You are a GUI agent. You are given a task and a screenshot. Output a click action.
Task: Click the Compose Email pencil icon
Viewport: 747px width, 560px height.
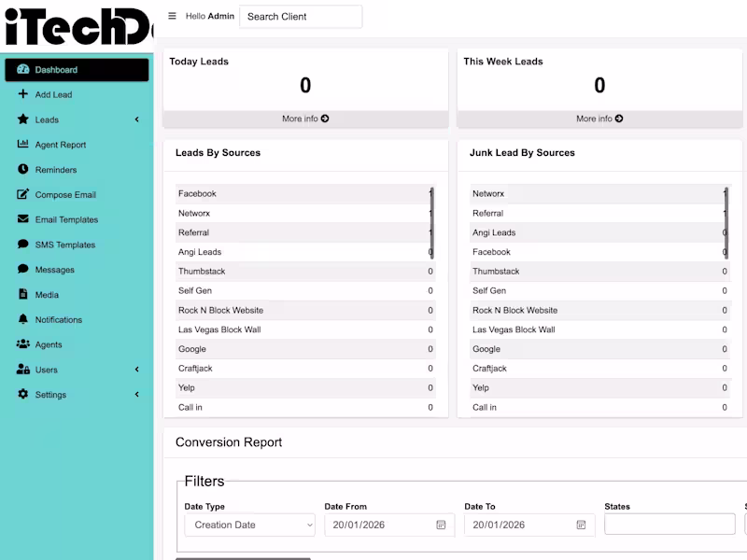[x=22, y=194]
